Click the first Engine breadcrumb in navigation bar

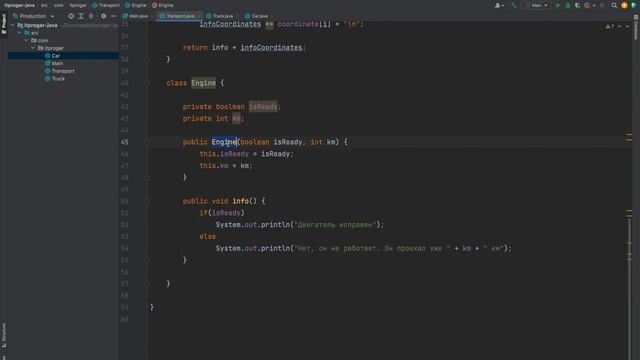[136, 5]
